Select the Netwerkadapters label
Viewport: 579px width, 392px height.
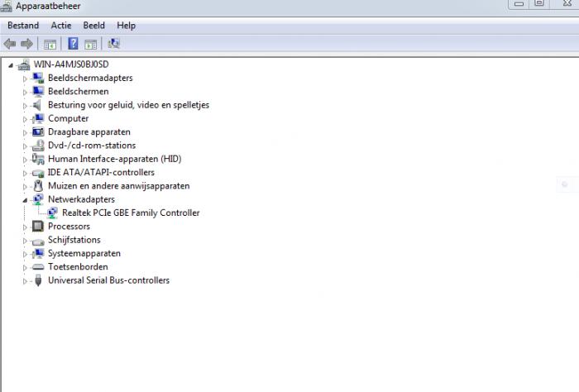pos(81,199)
